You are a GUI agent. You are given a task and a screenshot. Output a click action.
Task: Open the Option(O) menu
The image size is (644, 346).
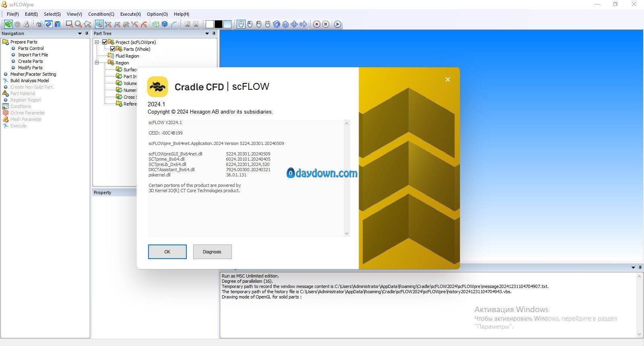click(x=157, y=14)
